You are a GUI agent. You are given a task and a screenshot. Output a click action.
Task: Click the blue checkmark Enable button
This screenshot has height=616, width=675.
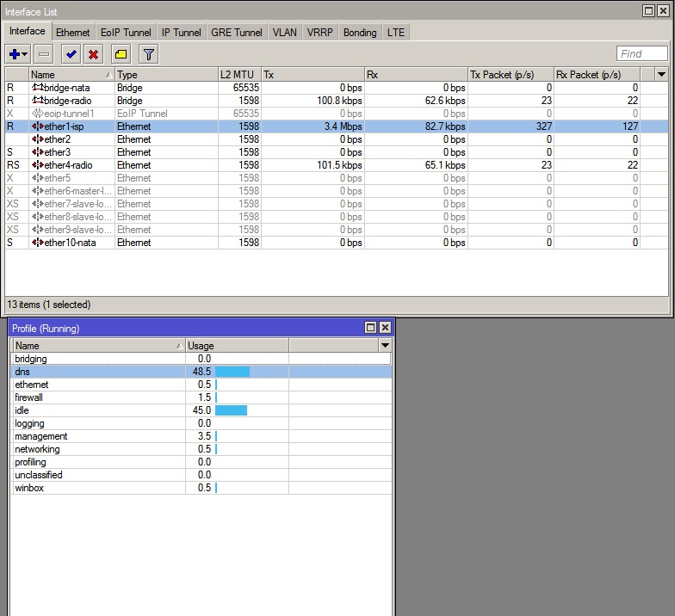tap(71, 54)
